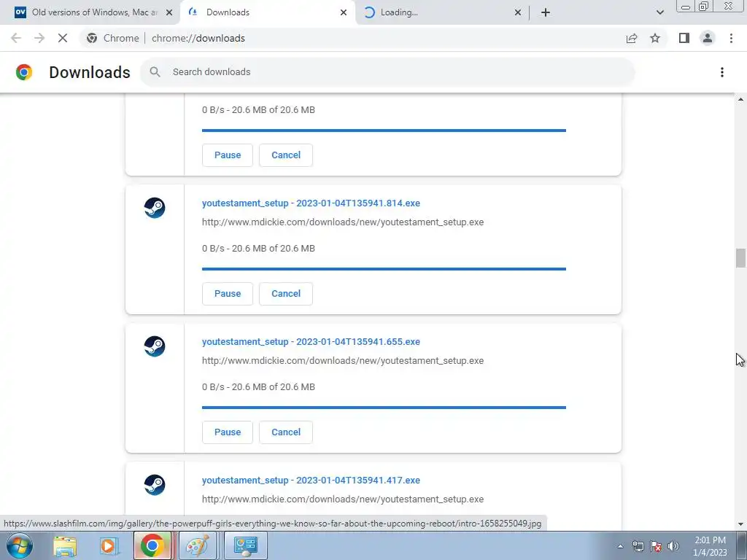The width and height of the screenshot is (747, 560).
Task: Click scrollbar up arrow
Action: [740, 99]
